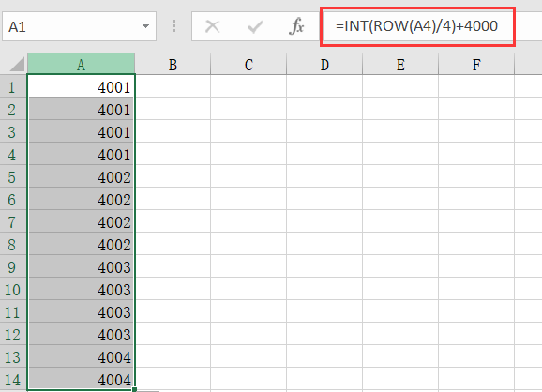Image resolution: width=542 pixels, height=392 pixels.
Task: Open Insert Function fx dialog
Action: tap(296, 26)
